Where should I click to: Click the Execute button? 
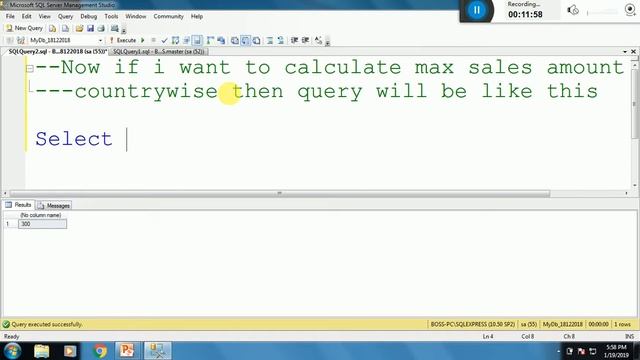point(123,40)
